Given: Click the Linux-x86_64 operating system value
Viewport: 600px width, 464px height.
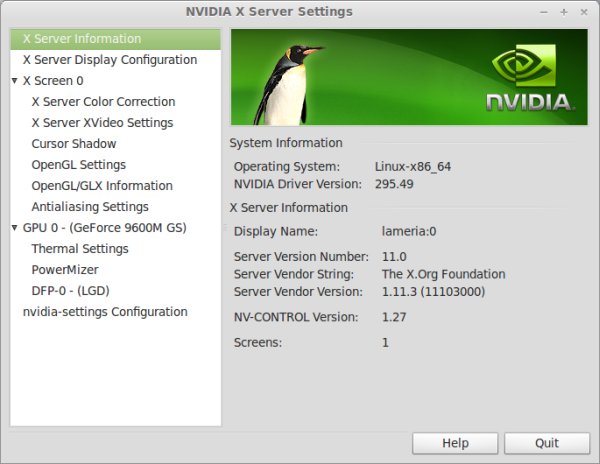Looking at the screenshot, I should [x=413, y=167].
